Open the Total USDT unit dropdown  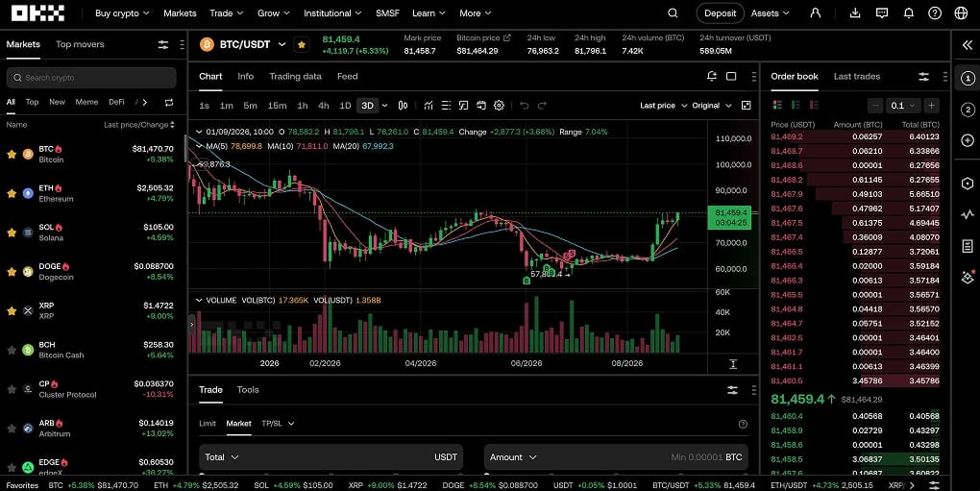(222, 457)
